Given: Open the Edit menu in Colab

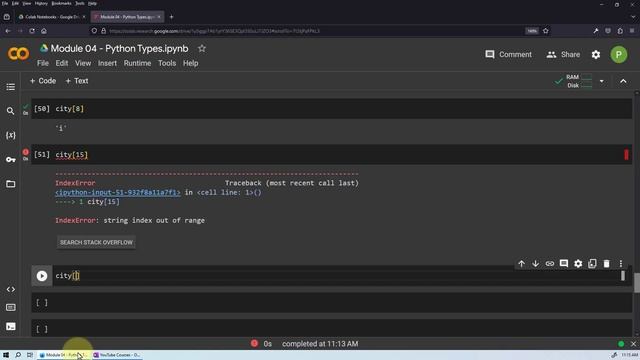Looking at the screenshot, I should (62, 63).
